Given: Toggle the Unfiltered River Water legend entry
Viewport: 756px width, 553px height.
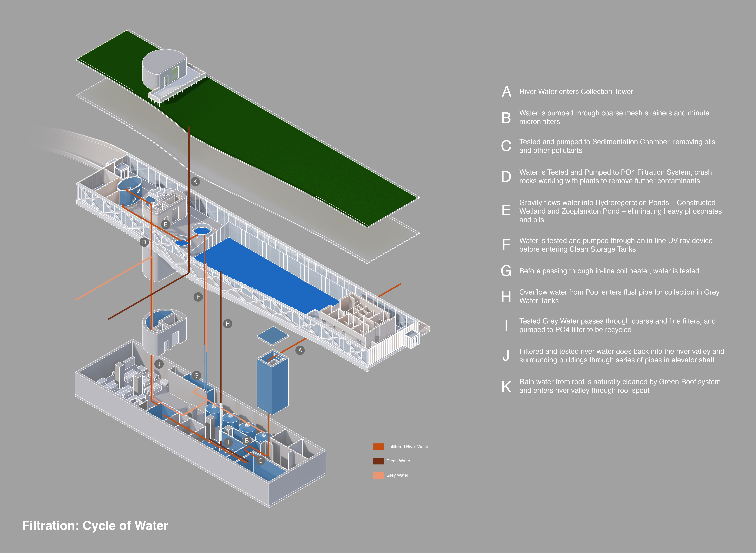Looking at the screenshot, I should coord(407,447).
